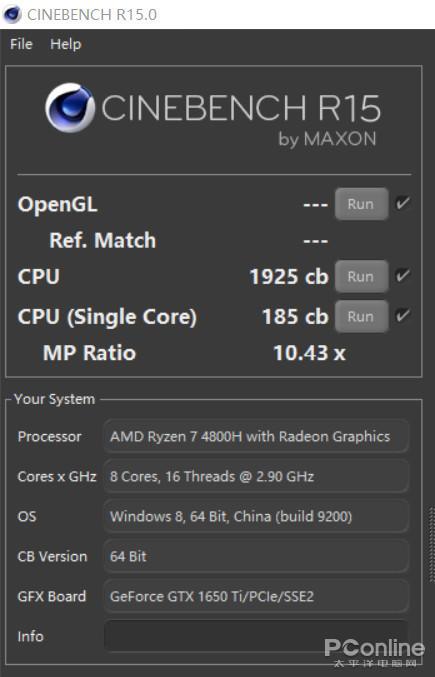Click the PConline watermark logo
This screenshot has width=435, height=677.
coord(374,652)
